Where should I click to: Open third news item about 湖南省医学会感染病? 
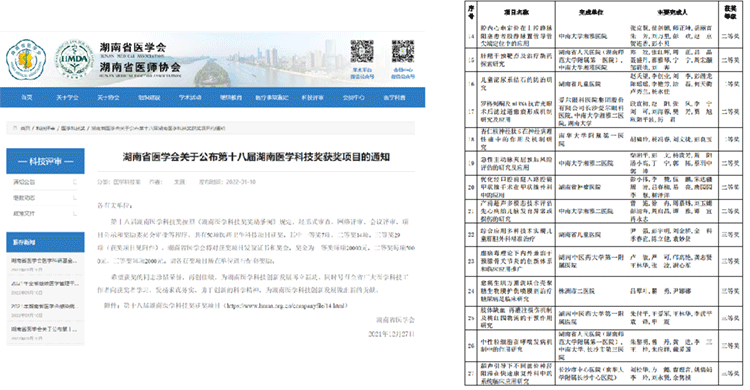point(44,306)
